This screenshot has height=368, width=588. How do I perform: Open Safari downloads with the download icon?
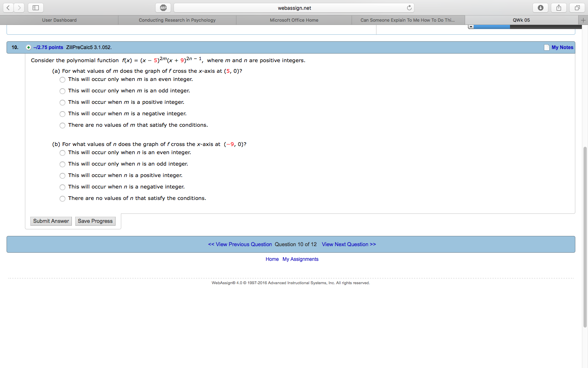pos(540,7)
